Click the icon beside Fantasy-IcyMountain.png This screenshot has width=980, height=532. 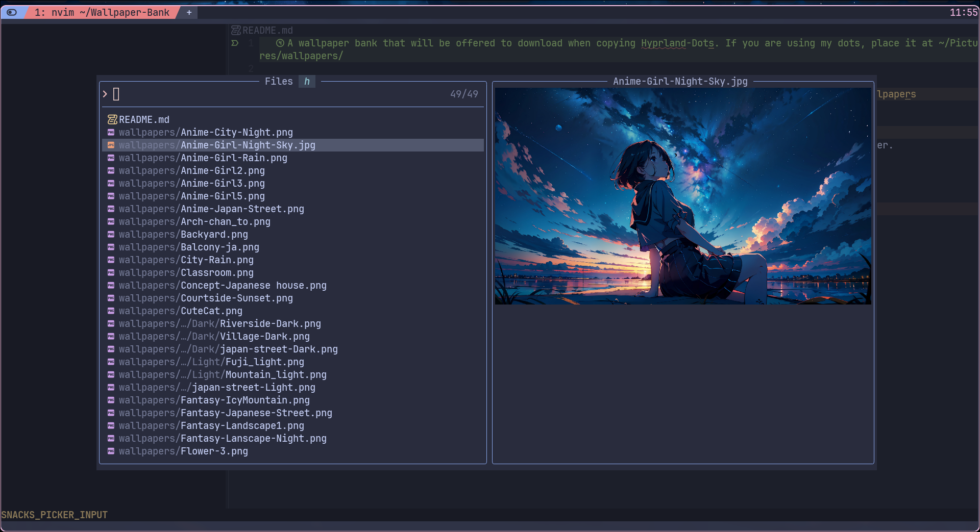(111, 400)
